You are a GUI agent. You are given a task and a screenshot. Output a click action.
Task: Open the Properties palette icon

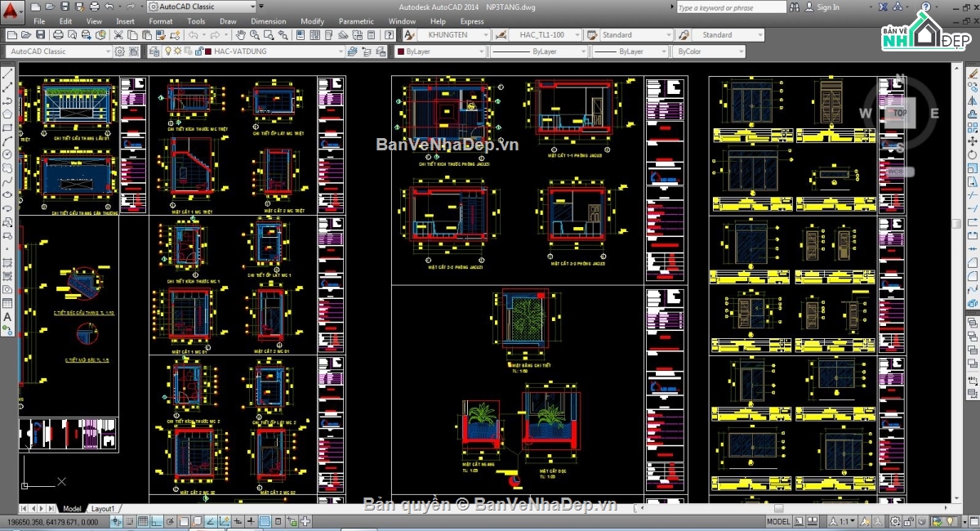coord(301,35)
